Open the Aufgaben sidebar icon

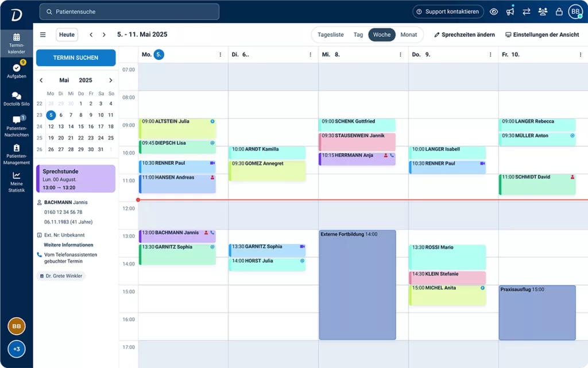(x=16, y=68)
